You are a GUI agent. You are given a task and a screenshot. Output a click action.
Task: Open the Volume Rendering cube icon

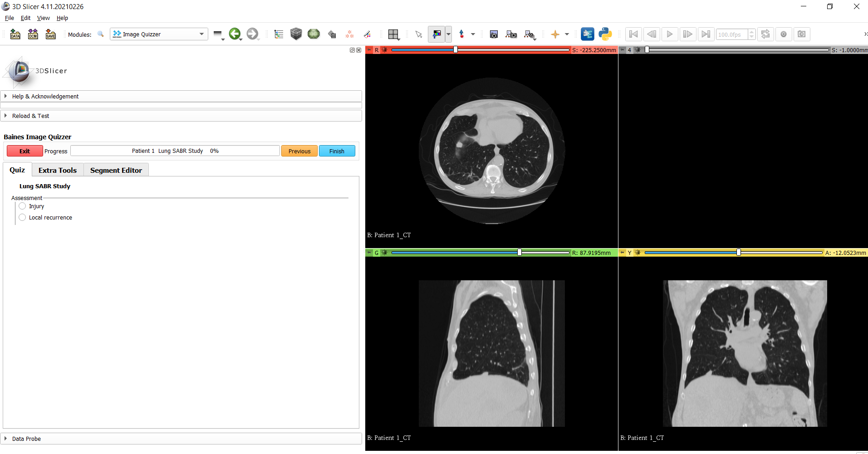pyautogui.click(x=296, y=34)
